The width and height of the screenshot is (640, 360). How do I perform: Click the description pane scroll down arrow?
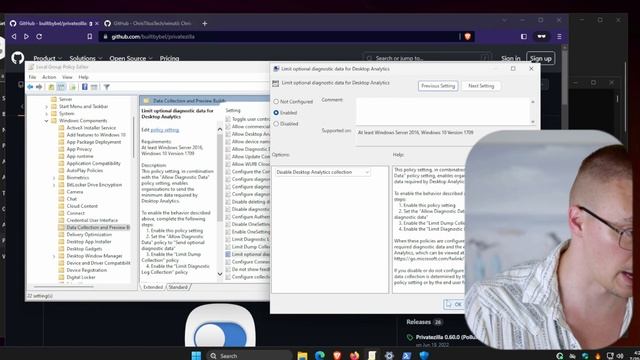click(220, 274)
